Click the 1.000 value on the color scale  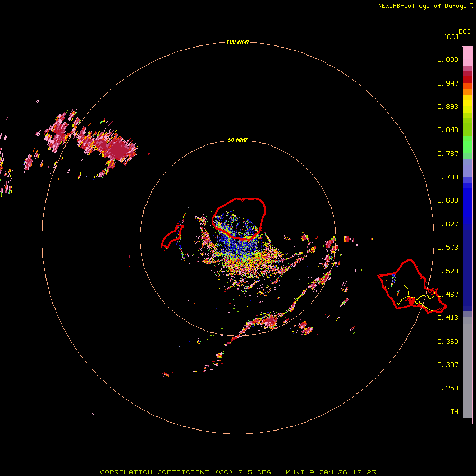coord(448,59)
